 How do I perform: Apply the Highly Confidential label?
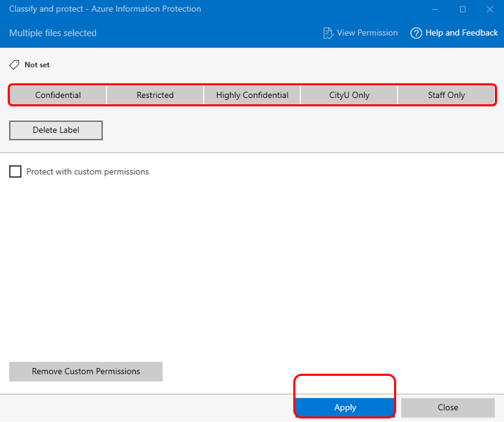(x=252, y=95)
